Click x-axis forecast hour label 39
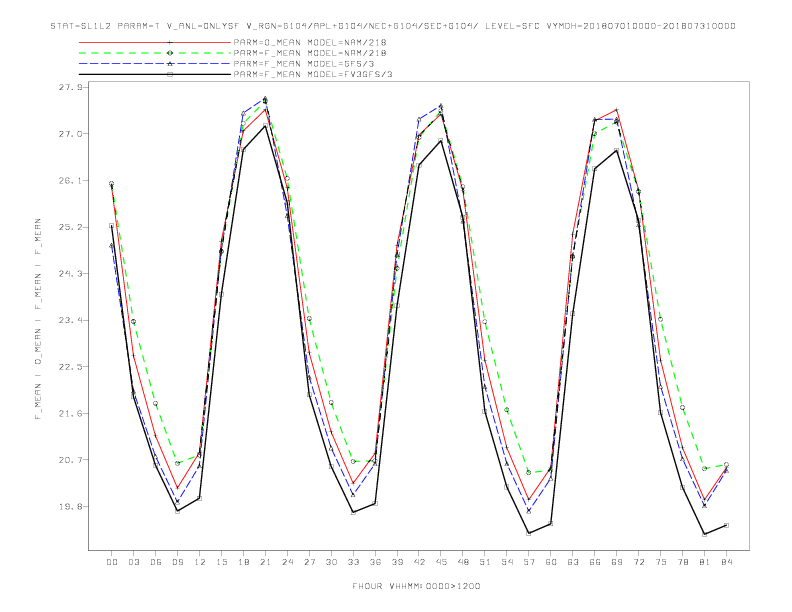Image resolution: width=792 pixels, height=612 pixels. click(397, 562)
